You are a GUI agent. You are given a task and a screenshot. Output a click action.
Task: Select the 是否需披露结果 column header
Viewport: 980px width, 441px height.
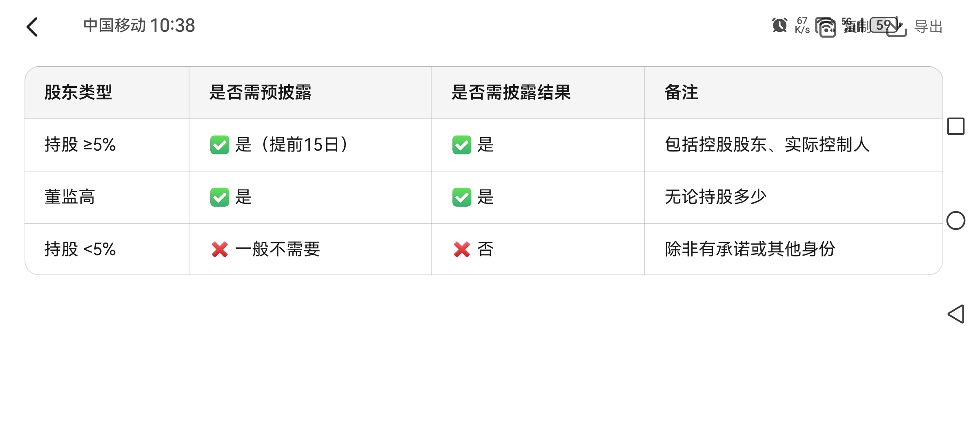(x=511, y=92)
